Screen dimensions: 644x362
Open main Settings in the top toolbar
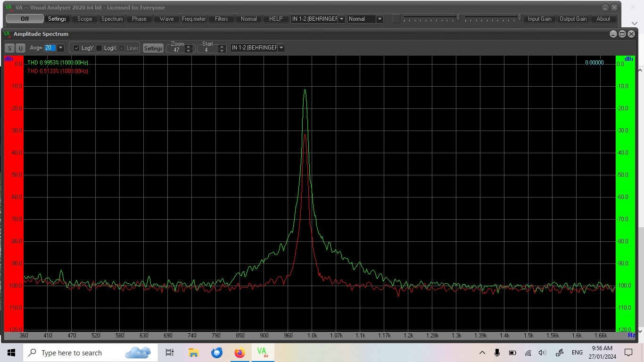click(x=57, y=19)
